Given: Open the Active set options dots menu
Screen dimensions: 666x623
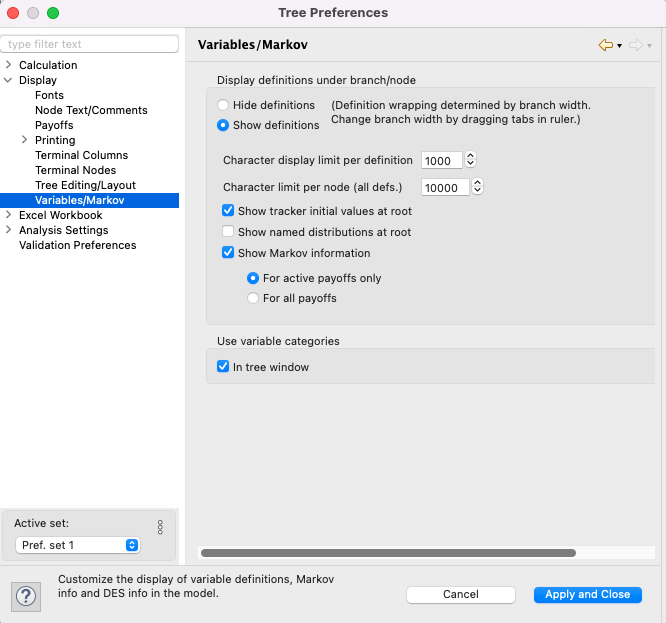Looking at the screenshot, I should [x=160, y=527].
